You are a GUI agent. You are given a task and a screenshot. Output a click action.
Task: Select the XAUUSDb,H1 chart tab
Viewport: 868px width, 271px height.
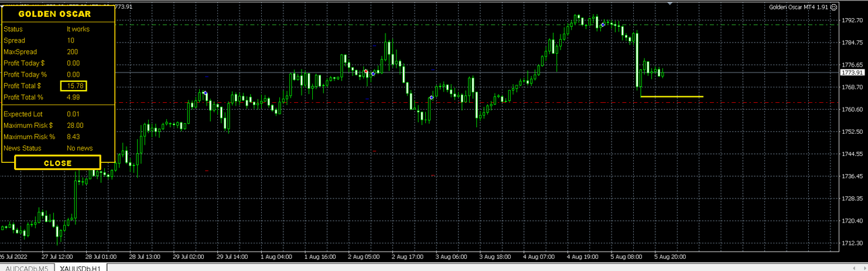pos(80,268)
